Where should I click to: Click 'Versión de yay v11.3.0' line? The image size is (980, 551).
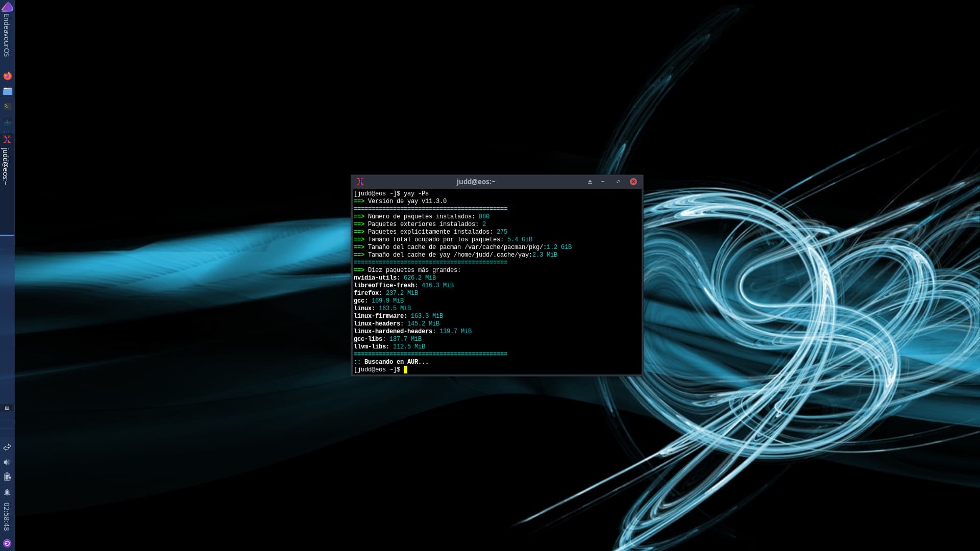coord(400,202)
